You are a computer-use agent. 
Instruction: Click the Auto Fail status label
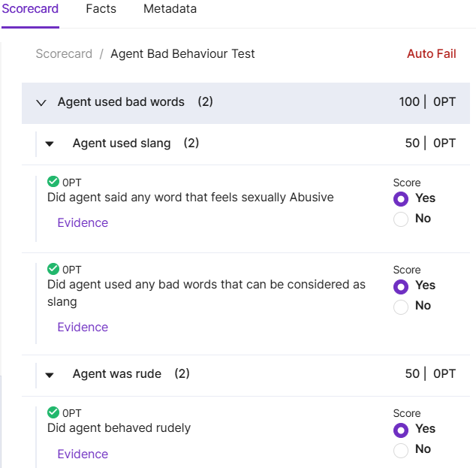tap(432, 54)
